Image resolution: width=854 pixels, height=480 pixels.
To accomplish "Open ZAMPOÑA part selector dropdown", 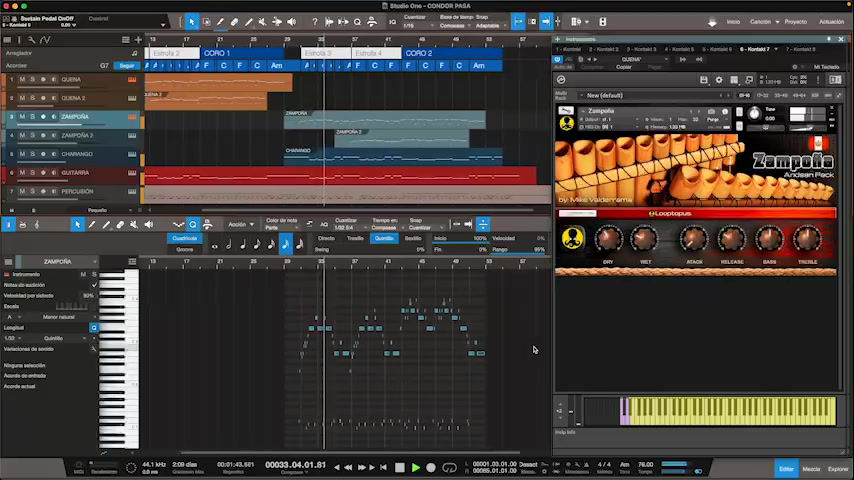I will click(x=58, y=262).
